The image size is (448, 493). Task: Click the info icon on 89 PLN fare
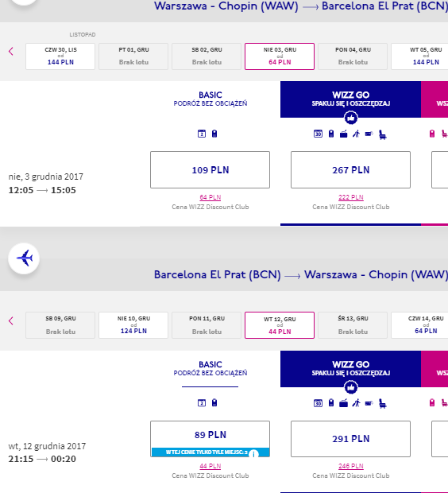pyautogui.click(x=253, y=454)
